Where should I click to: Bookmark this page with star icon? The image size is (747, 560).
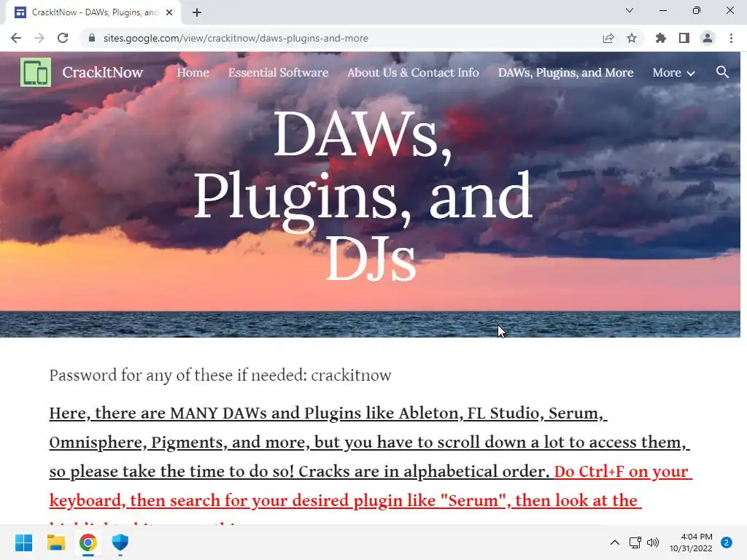[632, 38]
